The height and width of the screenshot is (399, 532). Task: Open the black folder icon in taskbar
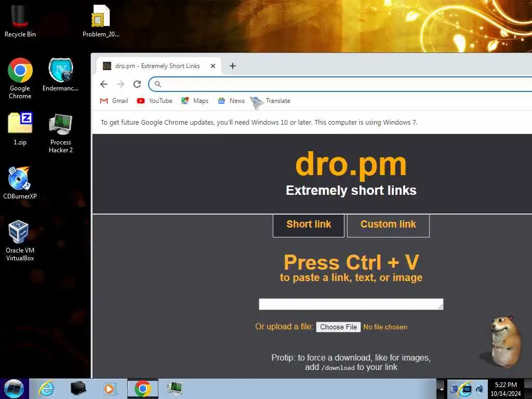(x=78, y=389)
